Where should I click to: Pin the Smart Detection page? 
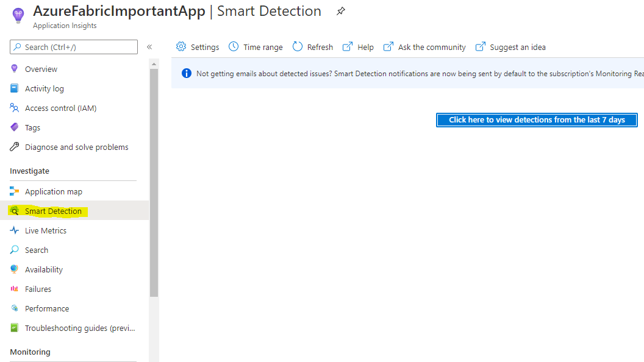pos(340,10)
